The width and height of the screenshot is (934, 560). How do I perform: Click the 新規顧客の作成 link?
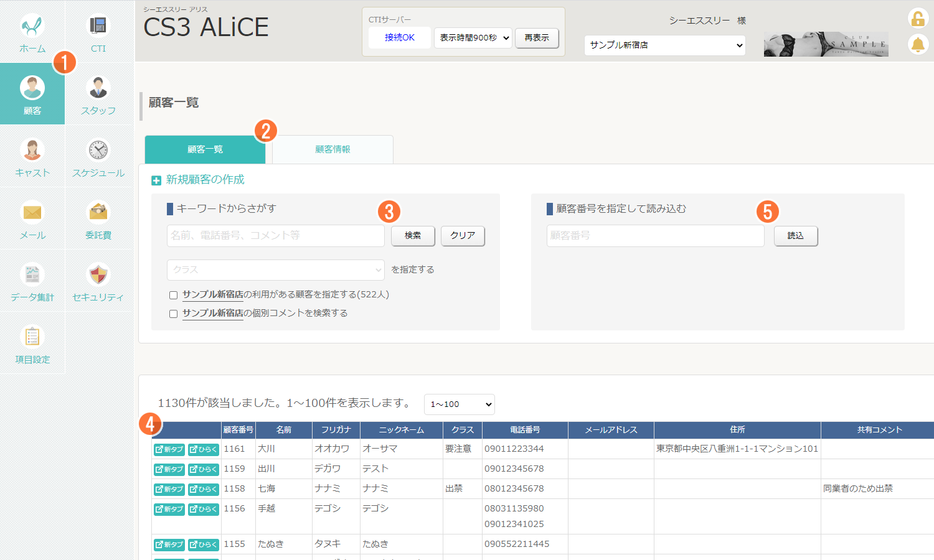[205, 180]
